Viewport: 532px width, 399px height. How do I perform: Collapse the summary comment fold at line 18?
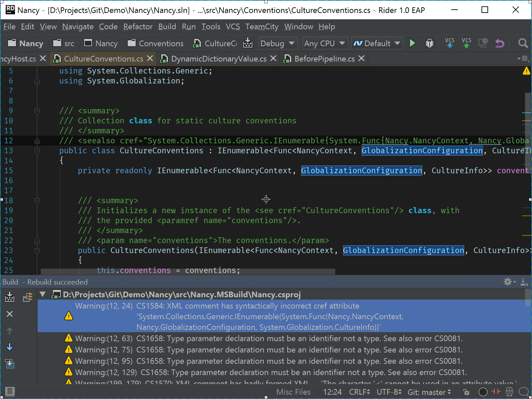pos(37,200)
